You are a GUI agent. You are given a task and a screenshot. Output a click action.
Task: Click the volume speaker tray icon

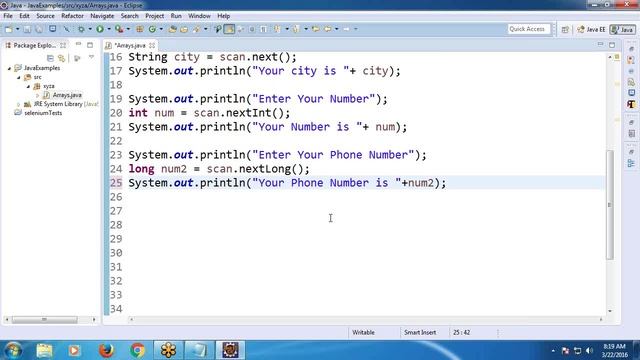589,351
